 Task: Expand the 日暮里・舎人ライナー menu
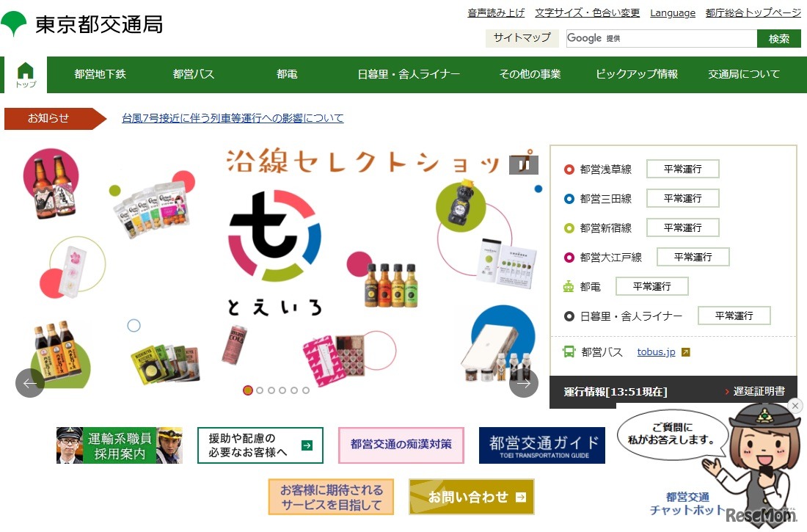[409, 74]
